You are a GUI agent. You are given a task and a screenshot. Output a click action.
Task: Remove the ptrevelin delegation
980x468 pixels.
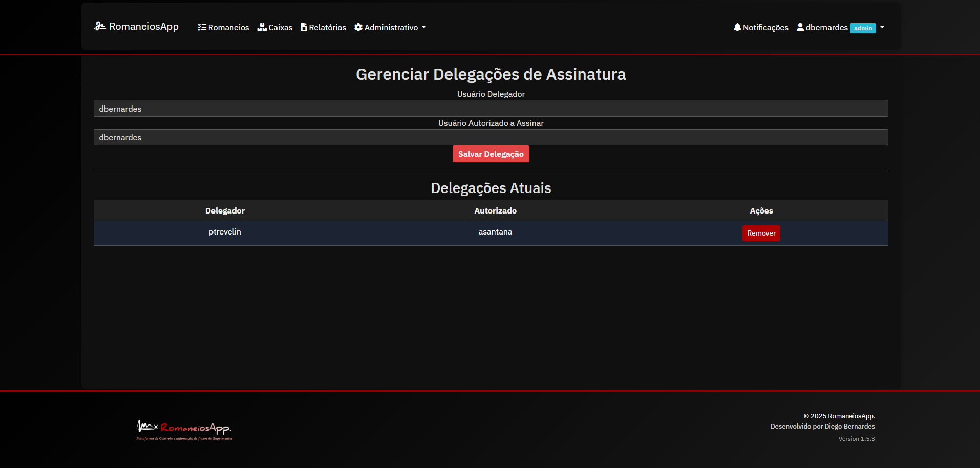pos(761,233)
